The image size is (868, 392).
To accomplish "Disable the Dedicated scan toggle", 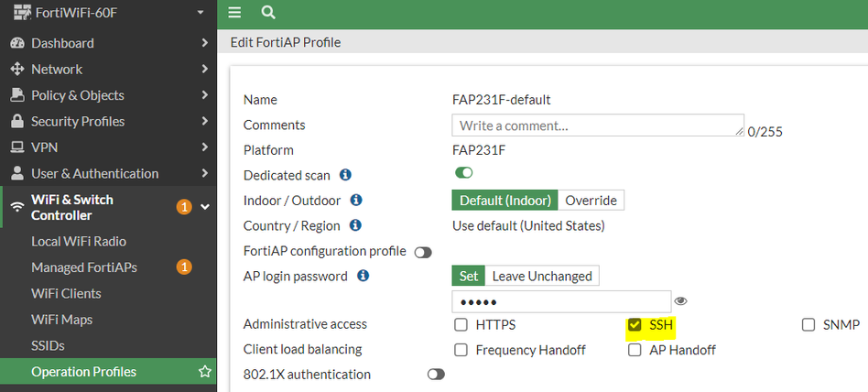I will pos(464,173).
